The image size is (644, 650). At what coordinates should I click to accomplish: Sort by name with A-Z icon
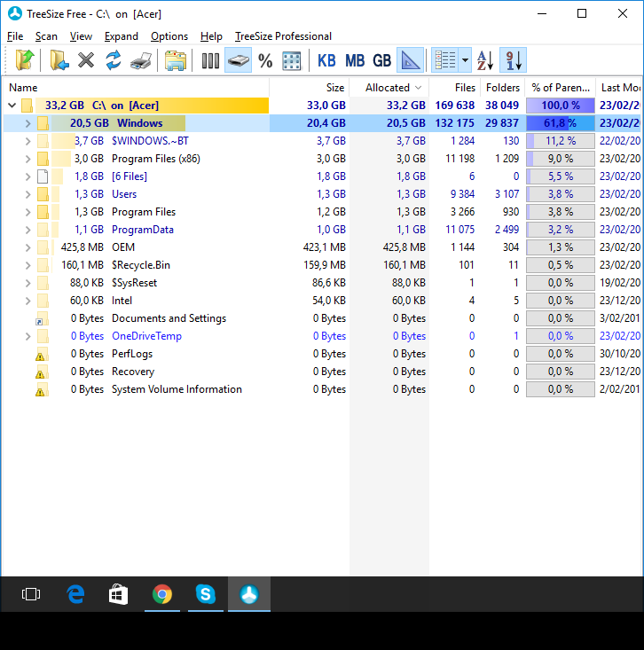coord(485,60)
